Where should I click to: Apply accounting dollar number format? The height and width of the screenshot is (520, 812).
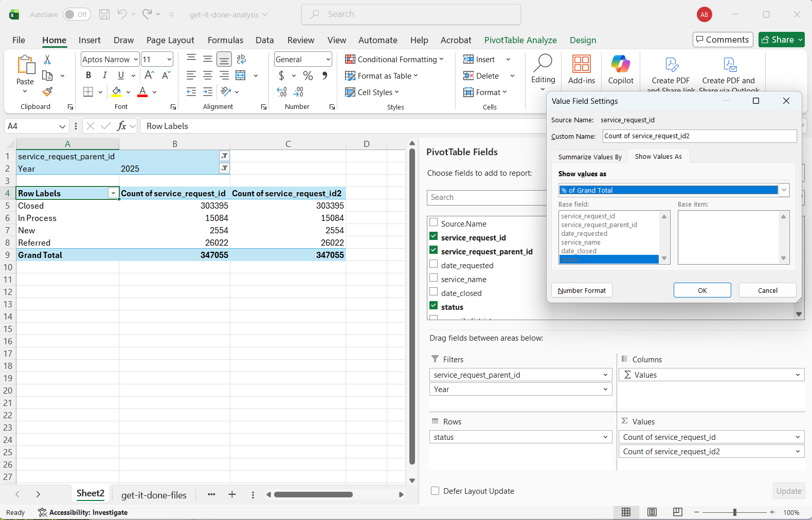coord(281,76)
